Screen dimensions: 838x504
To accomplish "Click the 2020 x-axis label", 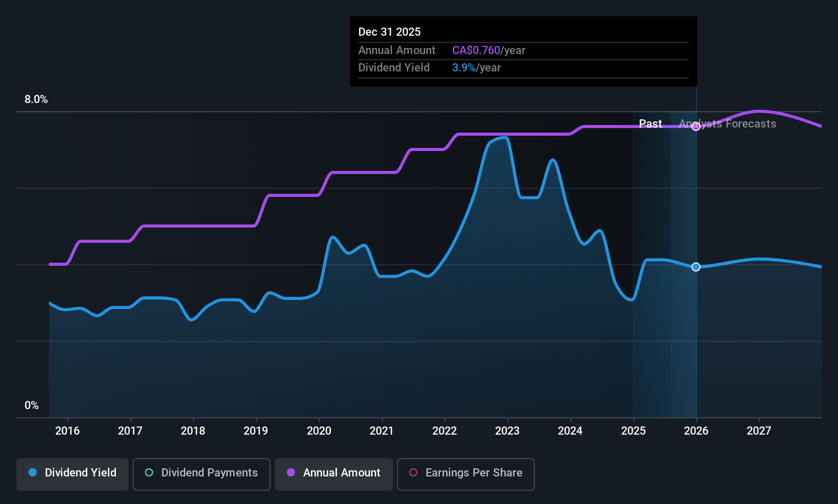I will [x=319, y=431].
